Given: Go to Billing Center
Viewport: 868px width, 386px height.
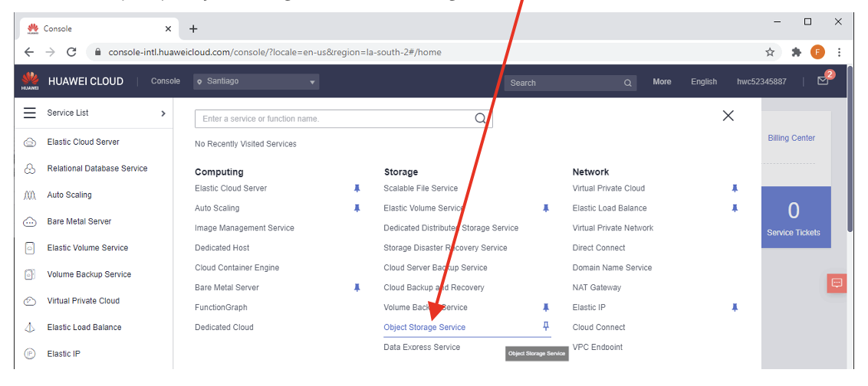Looking at the screenshot, I should click(791, 138).
